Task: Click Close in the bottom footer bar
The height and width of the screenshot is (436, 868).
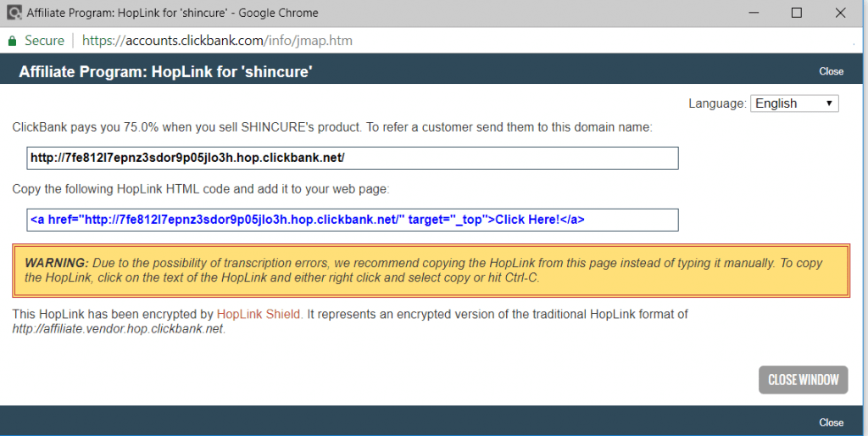Action: (831, 422)
